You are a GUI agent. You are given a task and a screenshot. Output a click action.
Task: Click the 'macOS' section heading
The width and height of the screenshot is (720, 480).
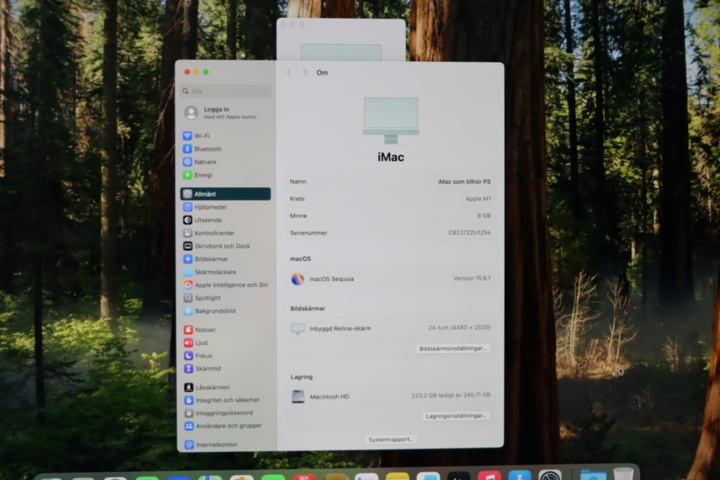pos(300,259)
